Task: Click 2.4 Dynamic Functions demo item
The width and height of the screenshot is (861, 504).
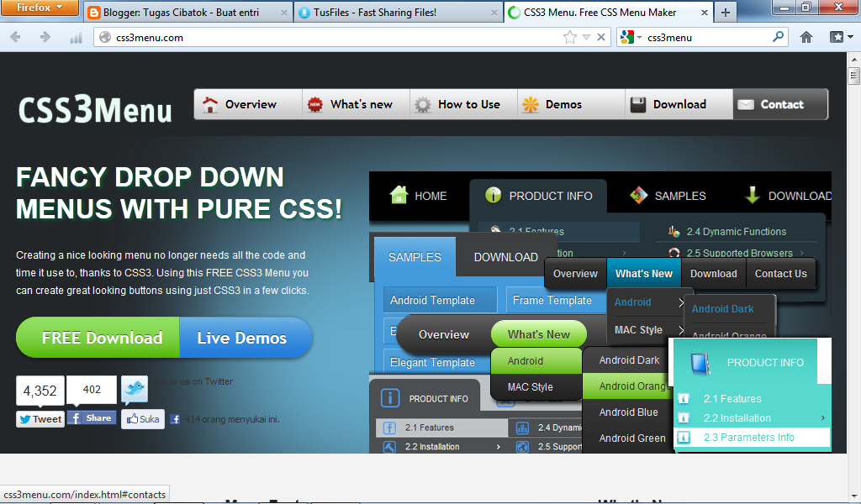Action: tap(736, 232)
